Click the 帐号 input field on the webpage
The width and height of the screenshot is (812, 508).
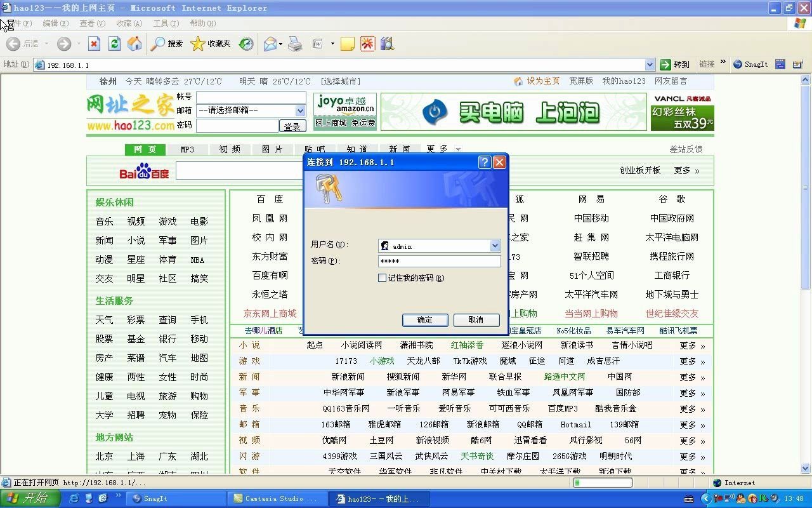click(251, 97)
